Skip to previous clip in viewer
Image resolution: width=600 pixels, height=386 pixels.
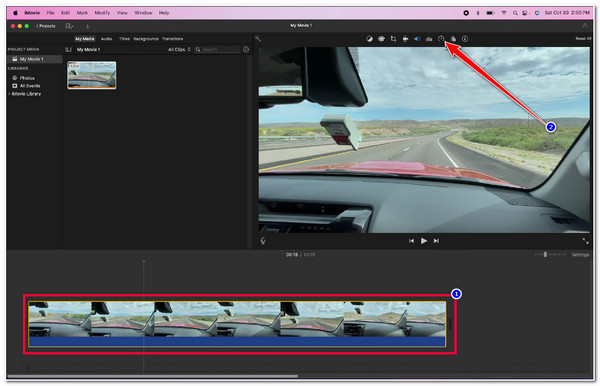(x=411, y=241)
